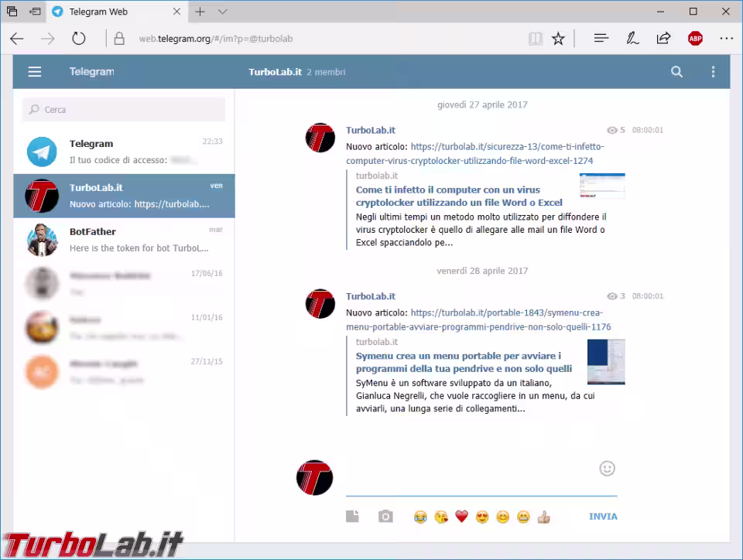Insert the heart-eyes emoji
743x560 pixels.
(482, 517)
